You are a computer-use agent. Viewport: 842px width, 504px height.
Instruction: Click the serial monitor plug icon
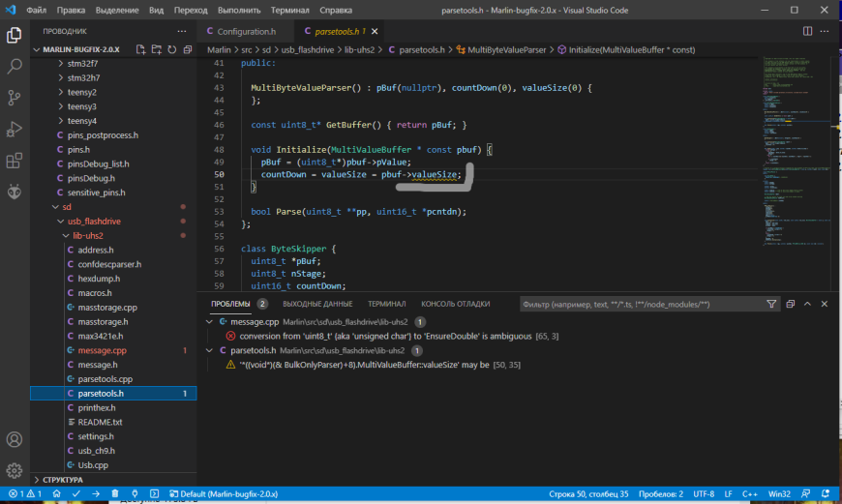point(135,493)
